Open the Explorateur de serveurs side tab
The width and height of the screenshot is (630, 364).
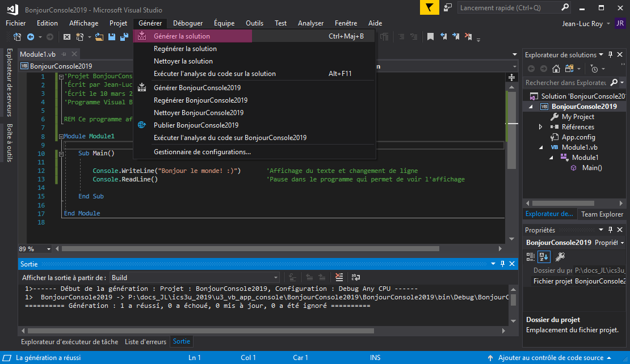click(9, 82)
